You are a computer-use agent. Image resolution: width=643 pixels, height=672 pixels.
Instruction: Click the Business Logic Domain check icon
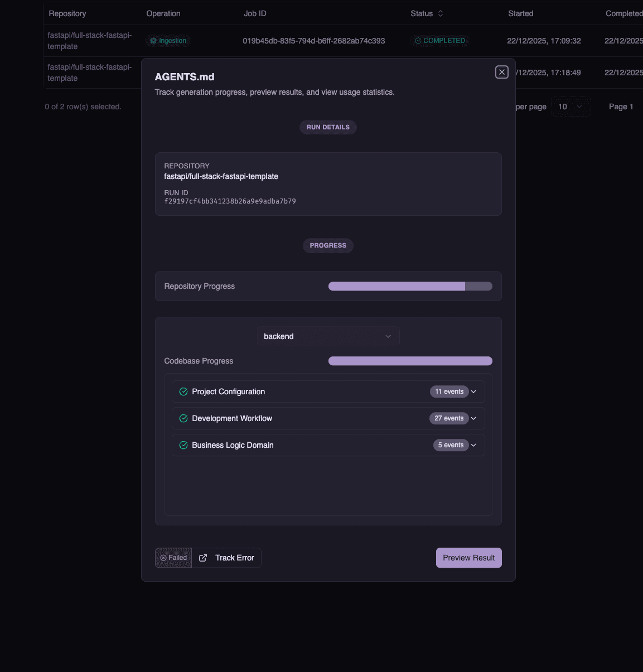(183, 445)
